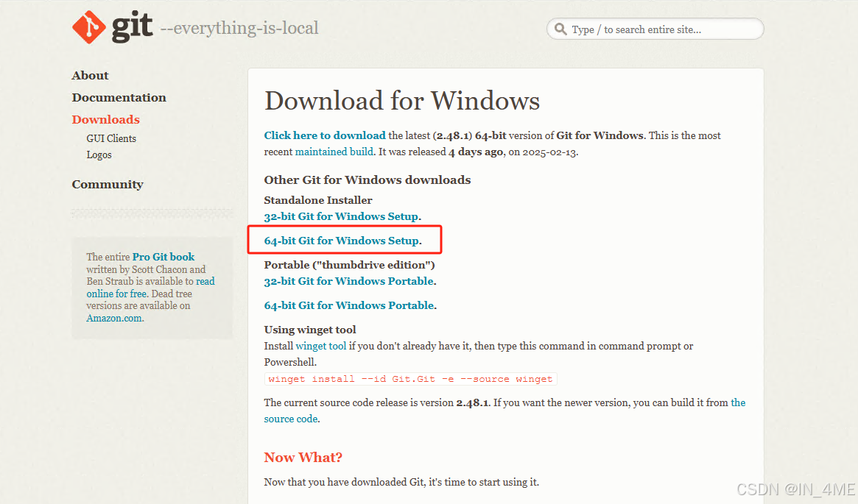Image resolution: width=858 pixels, height=504 pixels.
Task: Open the 'maintained build' link
Action: [x=334, y=152]
